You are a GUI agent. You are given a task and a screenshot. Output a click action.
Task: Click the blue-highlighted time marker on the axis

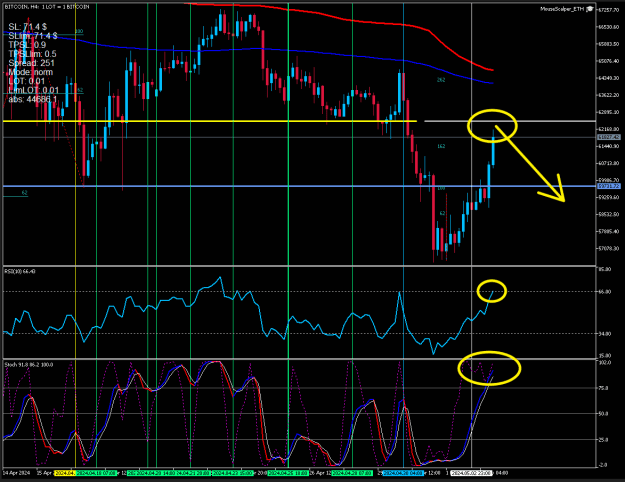(x=403, y=473)
